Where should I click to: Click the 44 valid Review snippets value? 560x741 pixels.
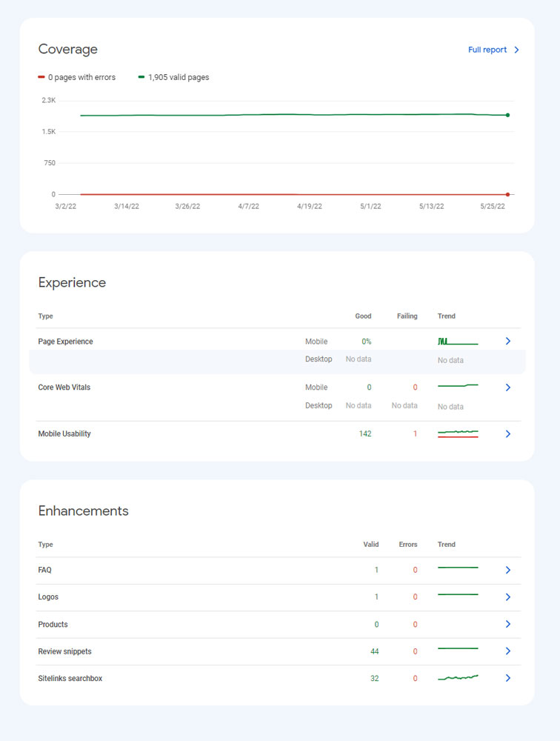click(374, 651)
